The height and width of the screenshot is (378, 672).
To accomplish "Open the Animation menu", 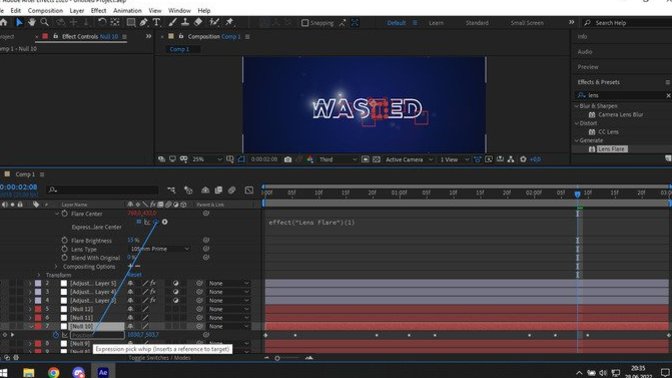I will 127,10.
